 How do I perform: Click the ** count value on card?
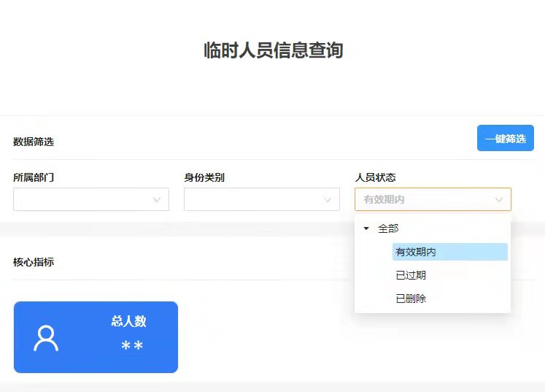tap(132, 346)
